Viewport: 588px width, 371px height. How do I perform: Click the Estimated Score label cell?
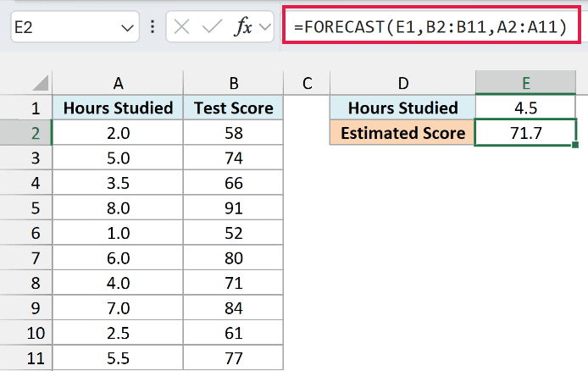(x=403, y=133)
